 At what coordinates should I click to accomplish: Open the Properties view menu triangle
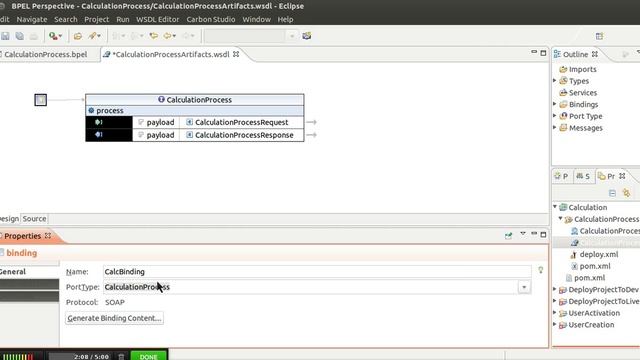point(523,234)
